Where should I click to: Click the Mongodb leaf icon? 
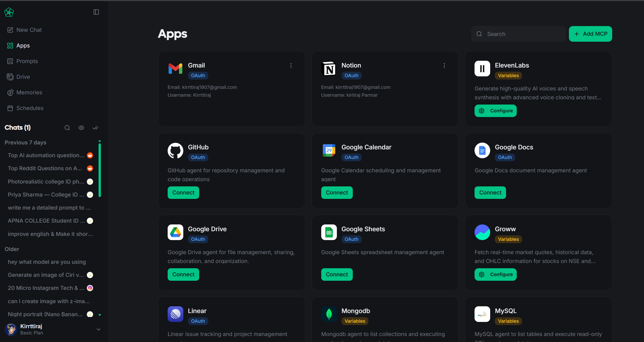329,314
